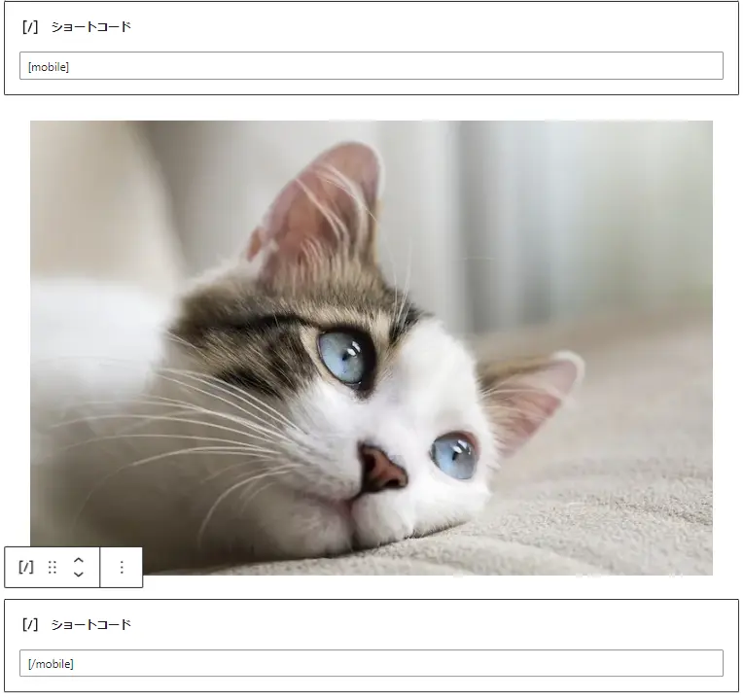Grab the block drag handle icon

[53, 567]
